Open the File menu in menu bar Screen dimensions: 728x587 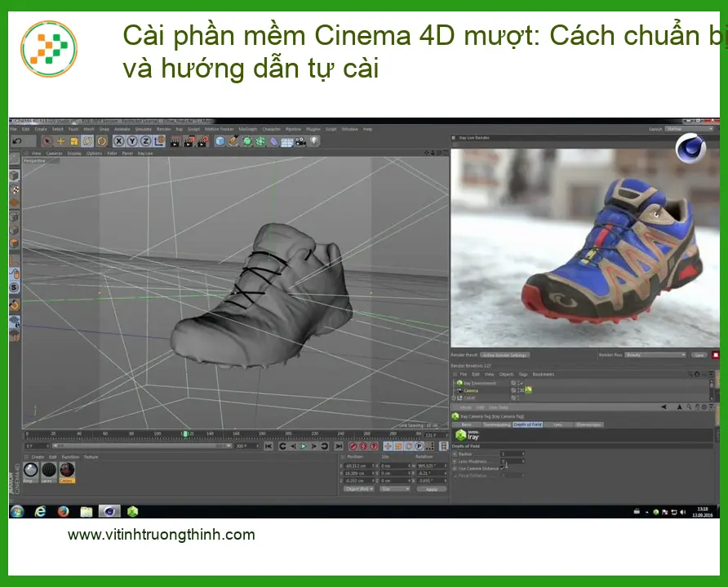(x=13, y=129)
